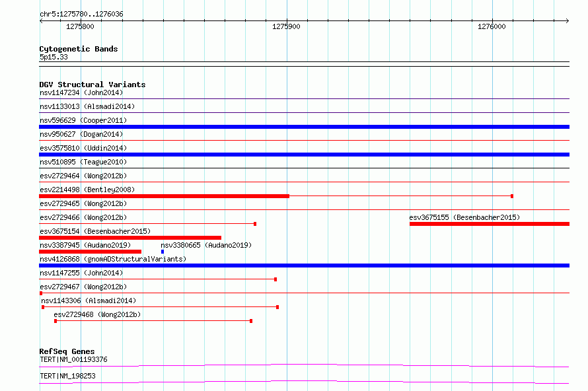
Task: Open transcript TERT|NM_001193376
Action: click(x=73, y=359)
